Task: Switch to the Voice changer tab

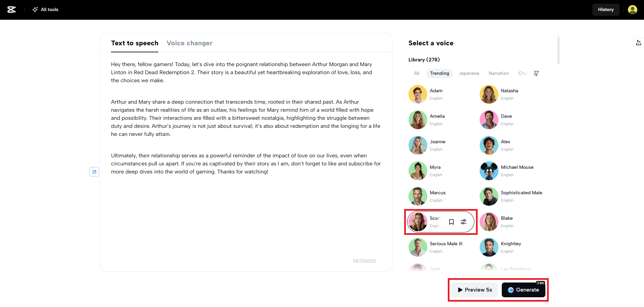Action: tap(189, 43)
